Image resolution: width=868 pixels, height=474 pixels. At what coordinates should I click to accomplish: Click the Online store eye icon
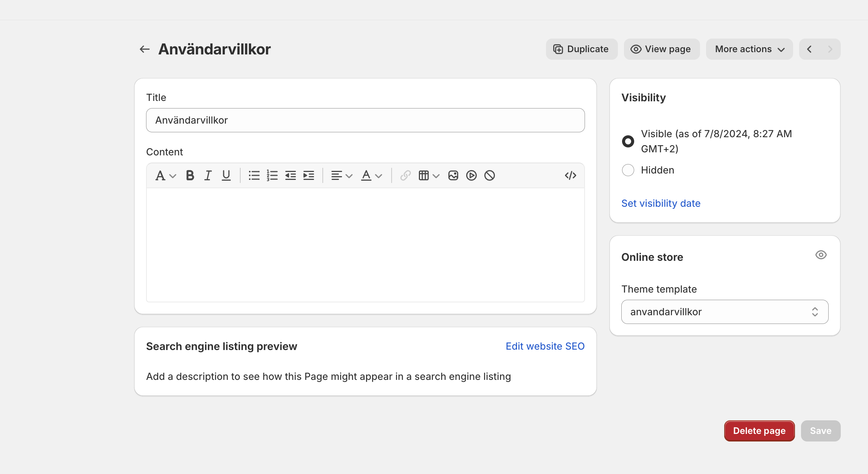(821, 255)
